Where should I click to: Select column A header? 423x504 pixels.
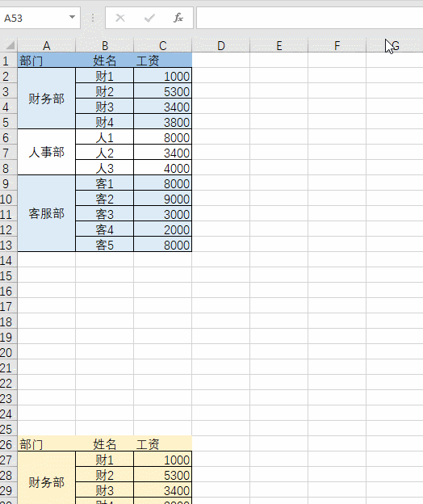[x=47, y=46]
